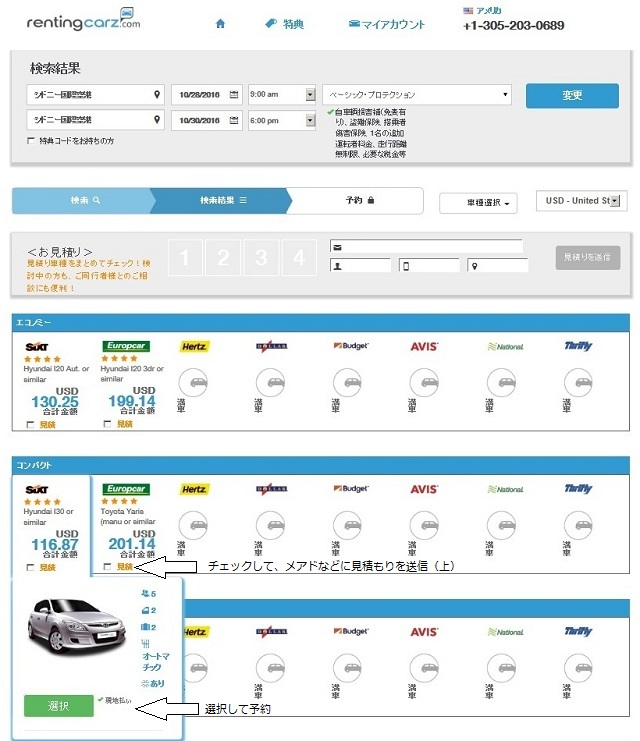Click the 201.14 USD Europcar compact price

(132, 544)
